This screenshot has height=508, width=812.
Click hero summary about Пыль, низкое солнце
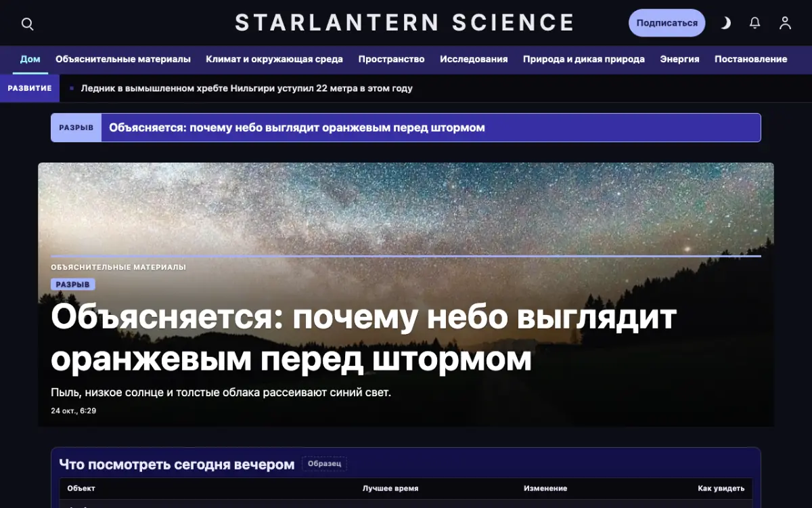coord(221,393)
